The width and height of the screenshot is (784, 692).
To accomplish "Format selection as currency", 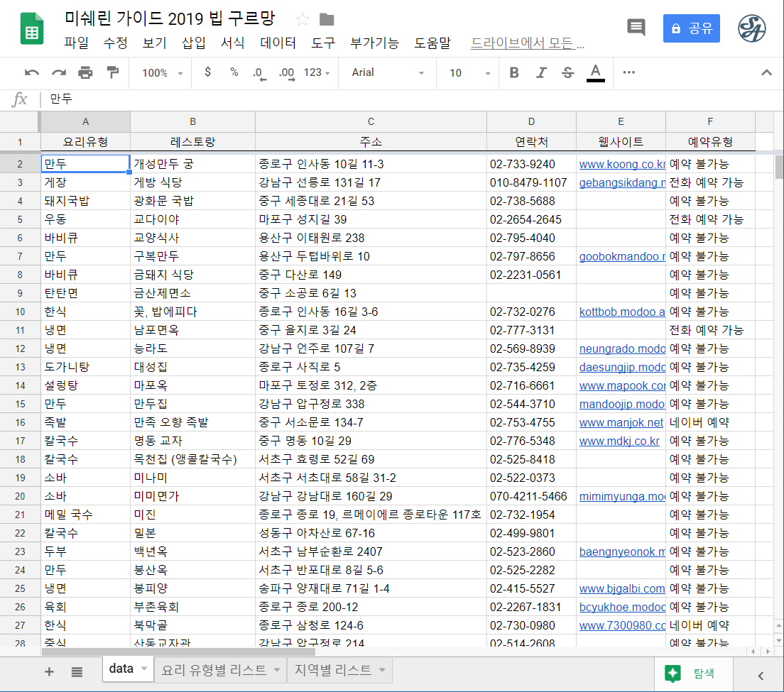I will click(x=207, y=72).
